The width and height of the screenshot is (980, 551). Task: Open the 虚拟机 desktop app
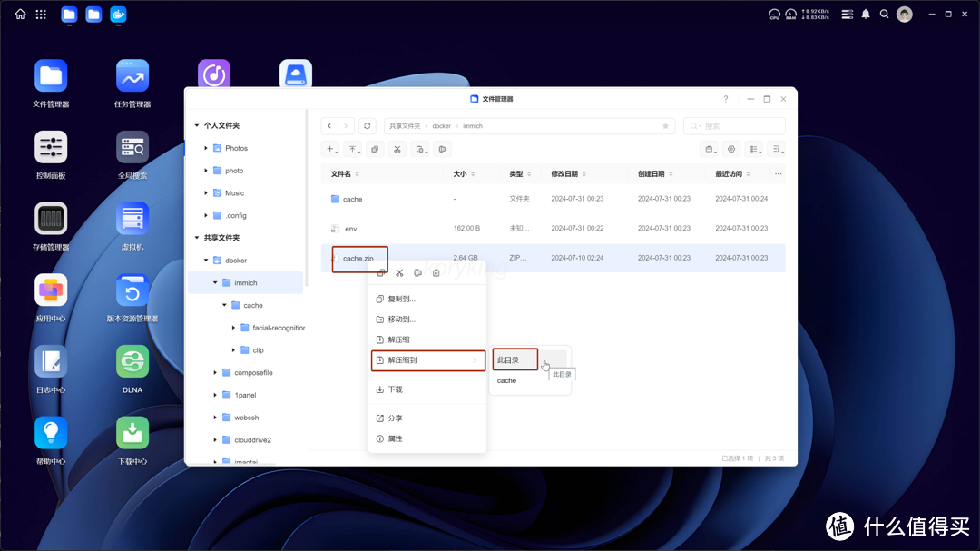(132, 227)
